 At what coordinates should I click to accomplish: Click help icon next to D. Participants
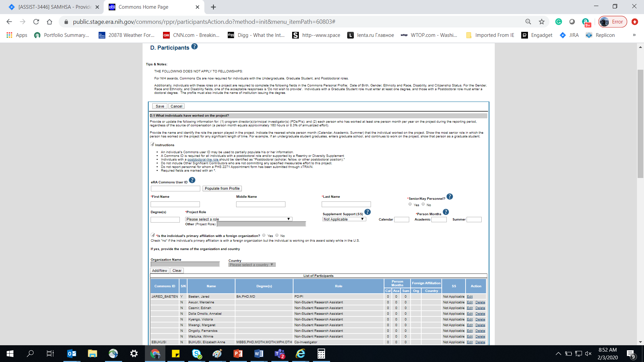195,47
